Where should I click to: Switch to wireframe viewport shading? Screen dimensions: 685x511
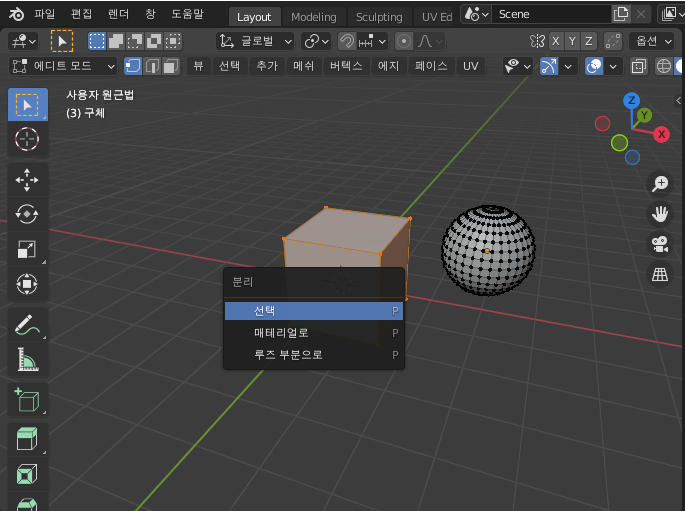pyautogui.click(x=664, y=66)
